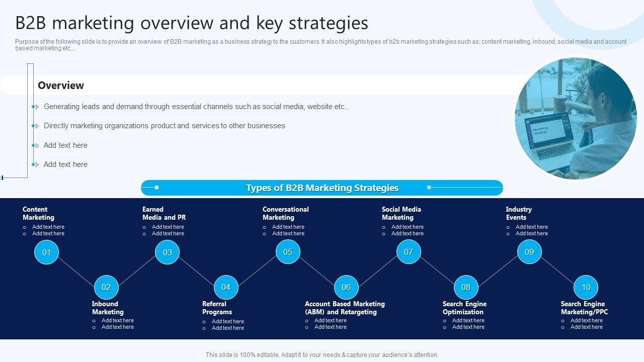Screen dimensions: 644x362
Task: Select the 04 Referral Programs circle
Action: pyautogui.click(x=226, y=287)
